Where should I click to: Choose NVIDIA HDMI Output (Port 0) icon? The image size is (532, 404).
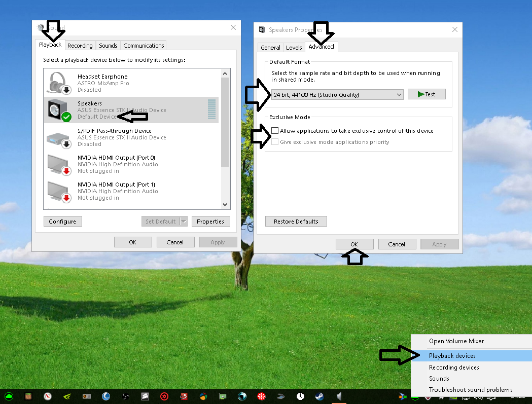click(x=58, y=164)
